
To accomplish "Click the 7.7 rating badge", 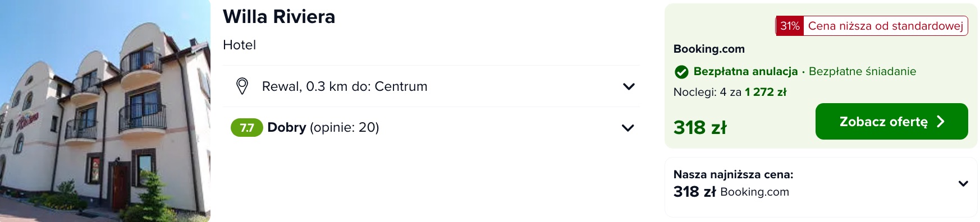I will (247, 128).
